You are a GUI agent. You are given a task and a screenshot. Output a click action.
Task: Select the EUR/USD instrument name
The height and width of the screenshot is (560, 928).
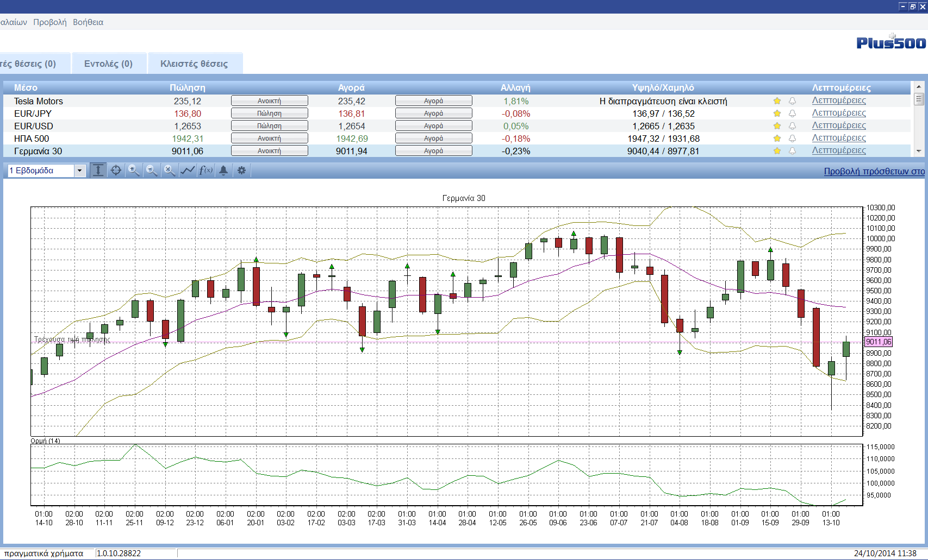tap(34, 126)
